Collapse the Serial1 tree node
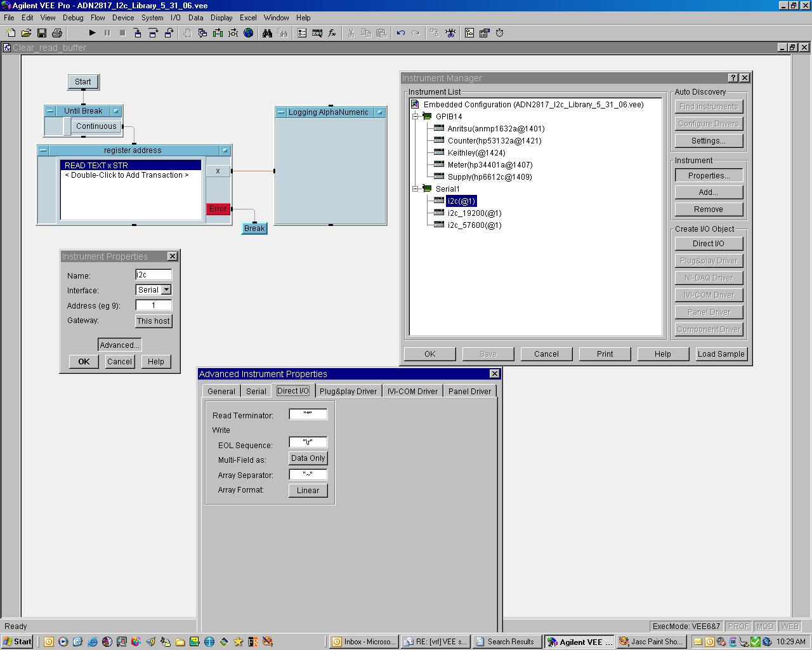 [x=416, y=189]
